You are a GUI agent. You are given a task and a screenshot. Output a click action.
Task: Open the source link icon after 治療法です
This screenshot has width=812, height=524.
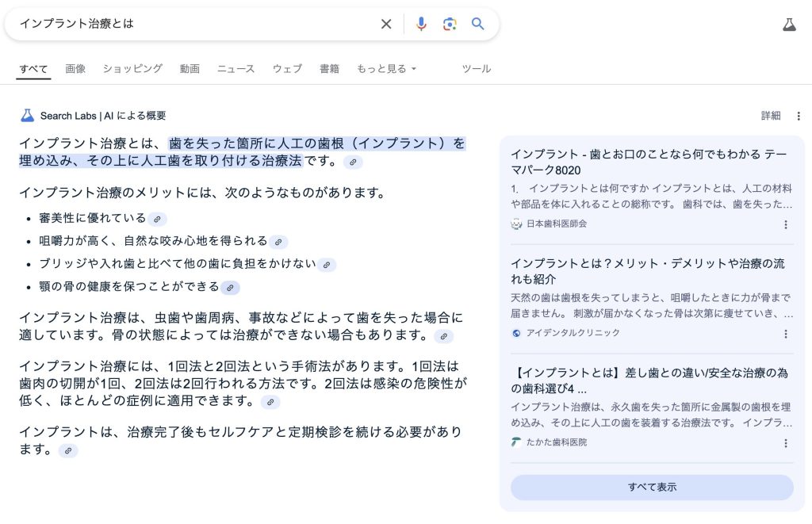tap(353, 162)
